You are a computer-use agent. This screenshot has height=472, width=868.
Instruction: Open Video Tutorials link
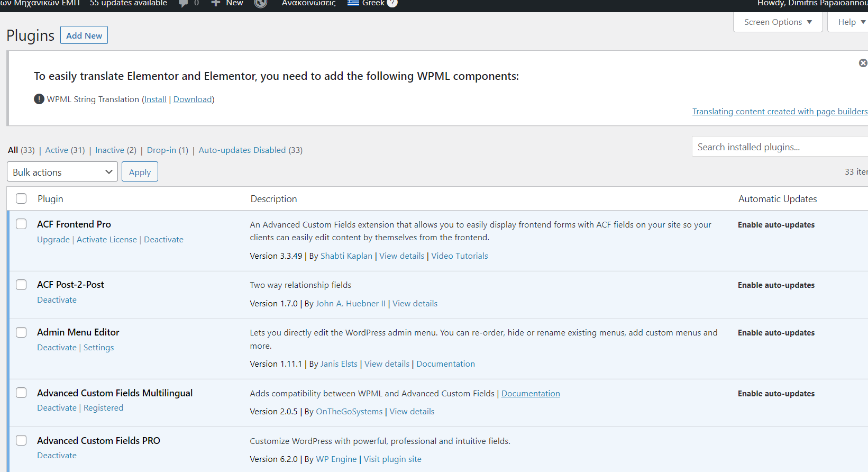(x=460, y=256)
